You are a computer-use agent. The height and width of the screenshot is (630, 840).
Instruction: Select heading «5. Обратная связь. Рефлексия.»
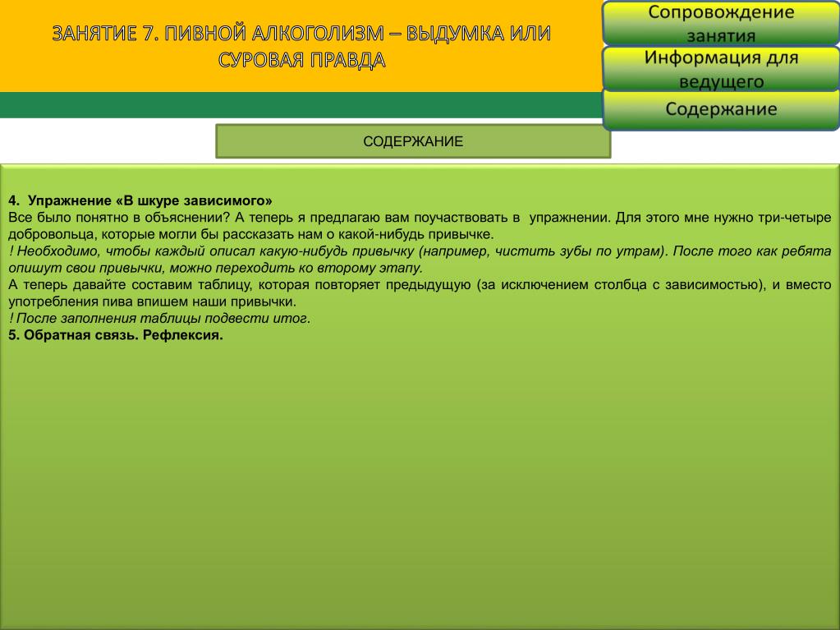[116, 335]
